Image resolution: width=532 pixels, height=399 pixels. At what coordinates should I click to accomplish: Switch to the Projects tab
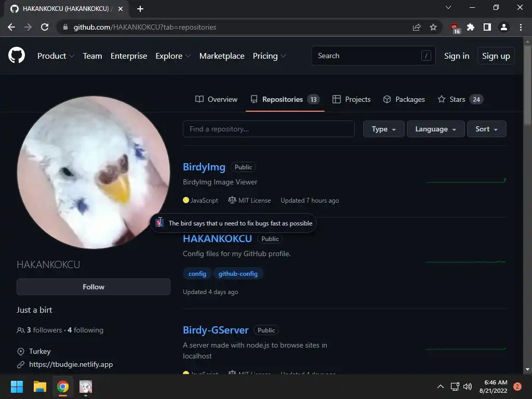click(351, 99)
